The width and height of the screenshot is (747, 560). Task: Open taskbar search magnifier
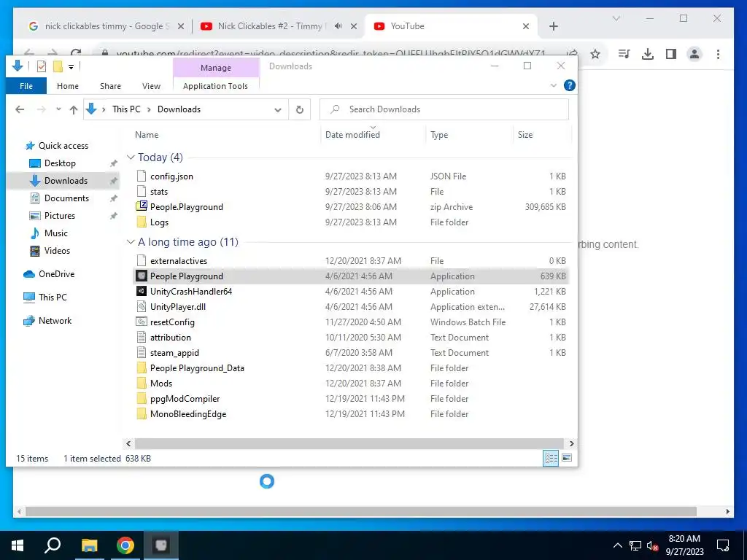[53, 545]
